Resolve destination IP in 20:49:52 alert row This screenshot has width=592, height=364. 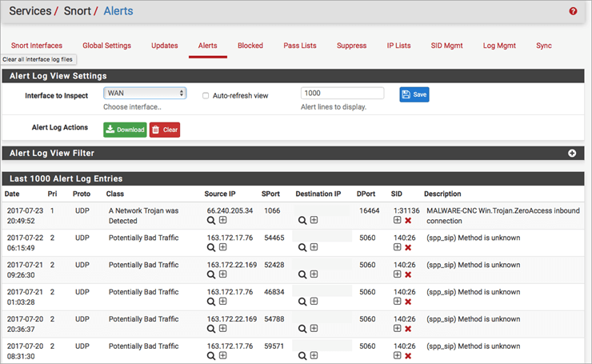302,221
